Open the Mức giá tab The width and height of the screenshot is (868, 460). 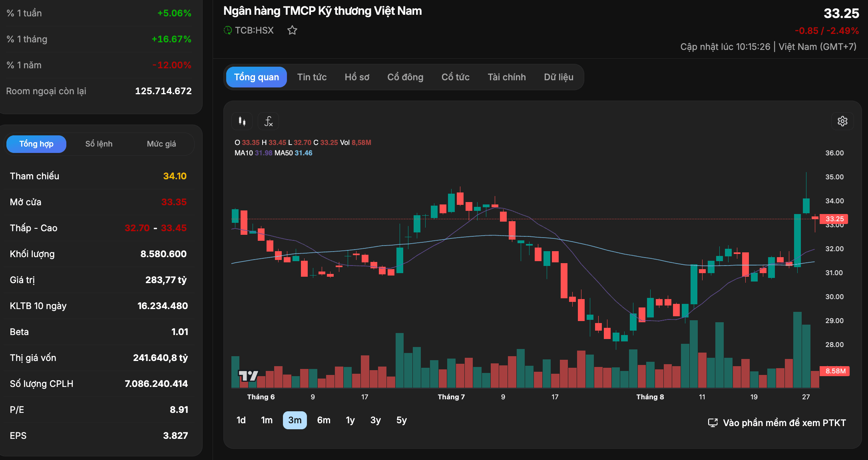coord(161,144)
